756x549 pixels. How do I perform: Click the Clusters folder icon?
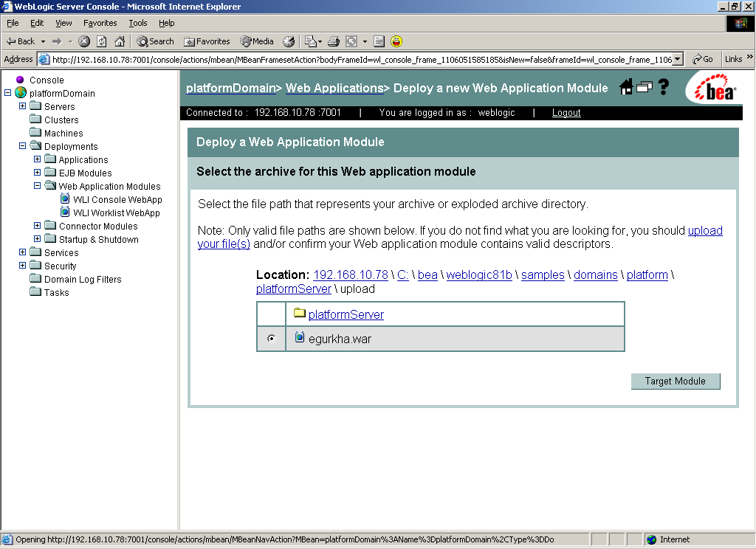pos(35,119)
